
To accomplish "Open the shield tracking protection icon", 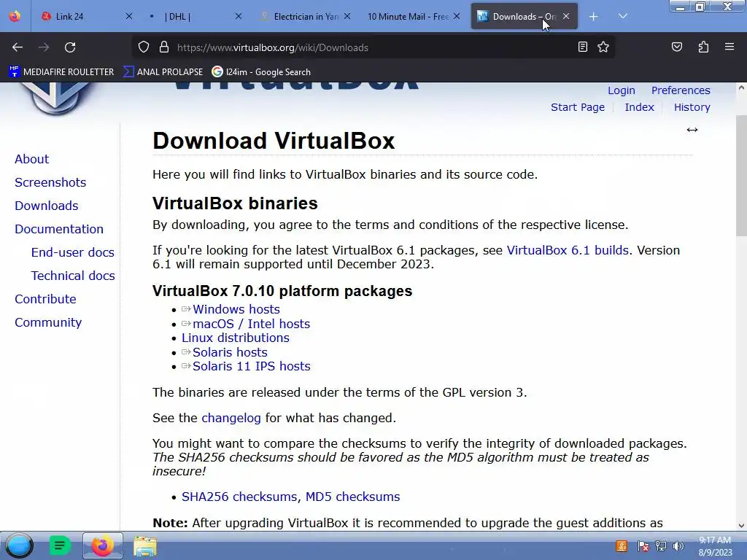I will [x=144, y=47].
